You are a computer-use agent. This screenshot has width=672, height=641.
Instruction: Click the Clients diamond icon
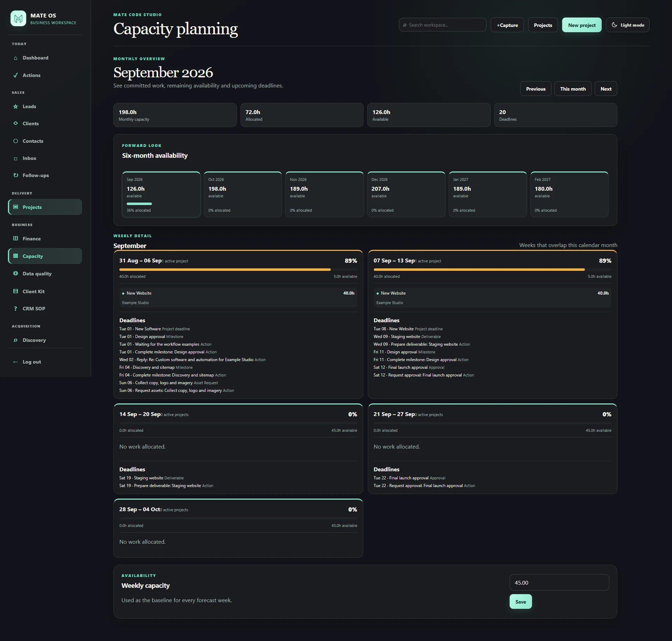coord(15,124)
